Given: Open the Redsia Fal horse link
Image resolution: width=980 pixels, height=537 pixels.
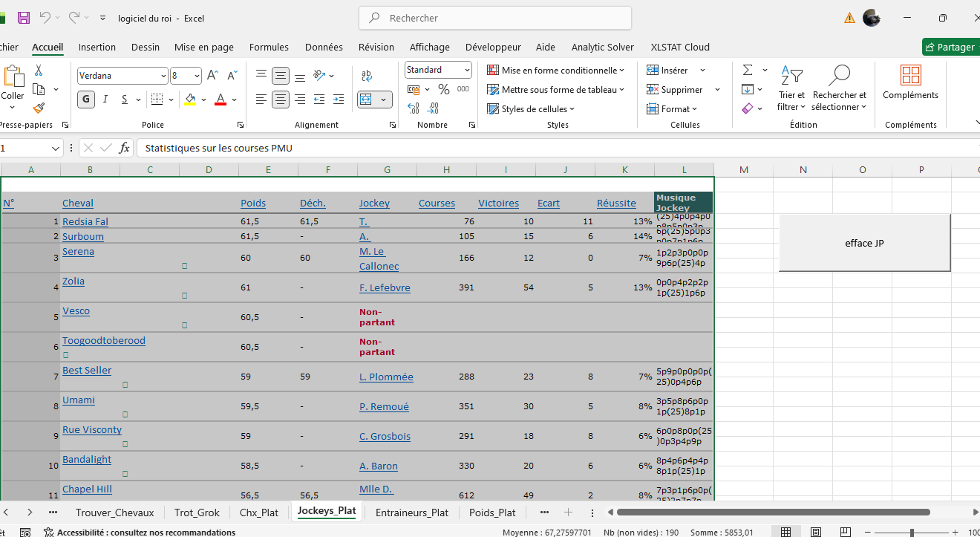Looking at the screenshot, I should (85, 221).
